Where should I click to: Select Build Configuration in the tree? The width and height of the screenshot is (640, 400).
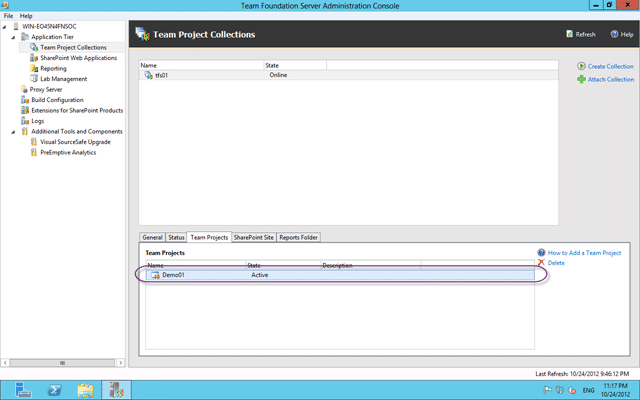pyautogui.click(x=57, y=100)
